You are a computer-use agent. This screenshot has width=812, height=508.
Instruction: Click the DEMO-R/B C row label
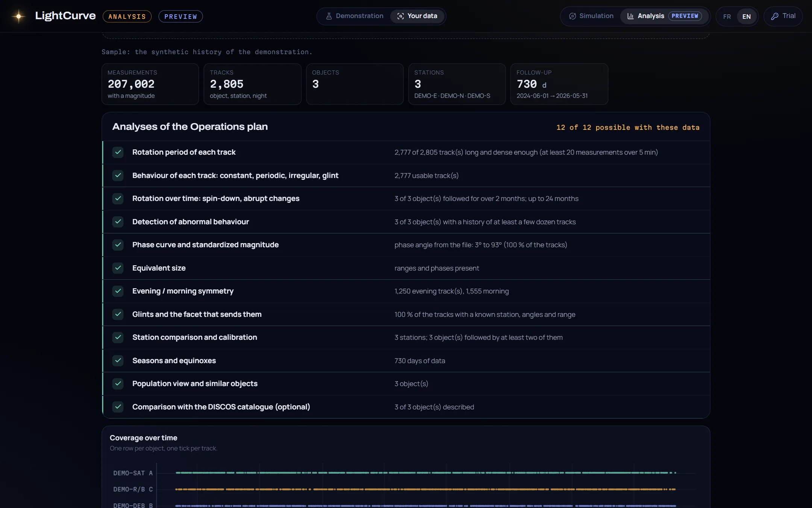tap(133, 489)
